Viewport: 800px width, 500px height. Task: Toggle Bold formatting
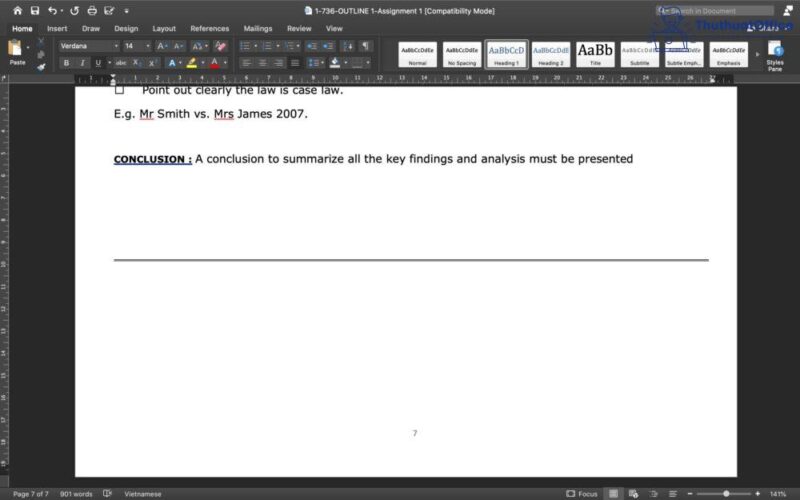coord(67,63)
